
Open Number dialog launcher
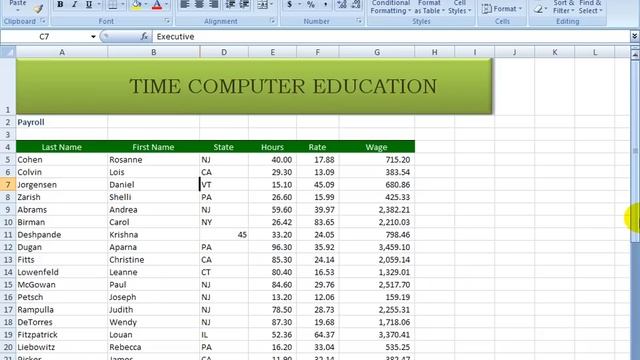point(359,21)
